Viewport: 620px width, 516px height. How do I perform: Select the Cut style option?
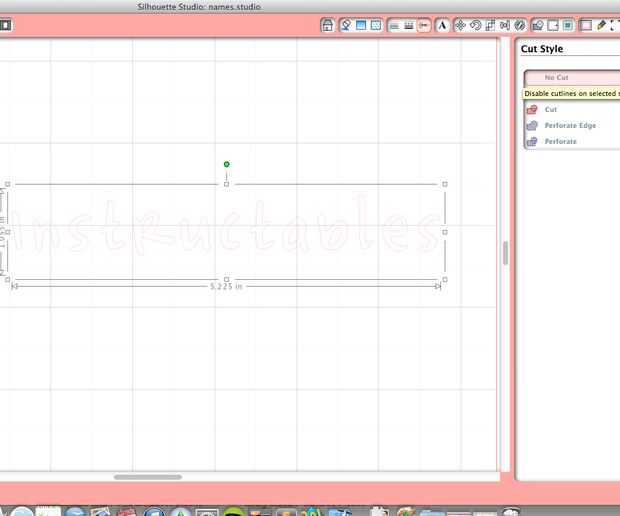coord(572,110)
